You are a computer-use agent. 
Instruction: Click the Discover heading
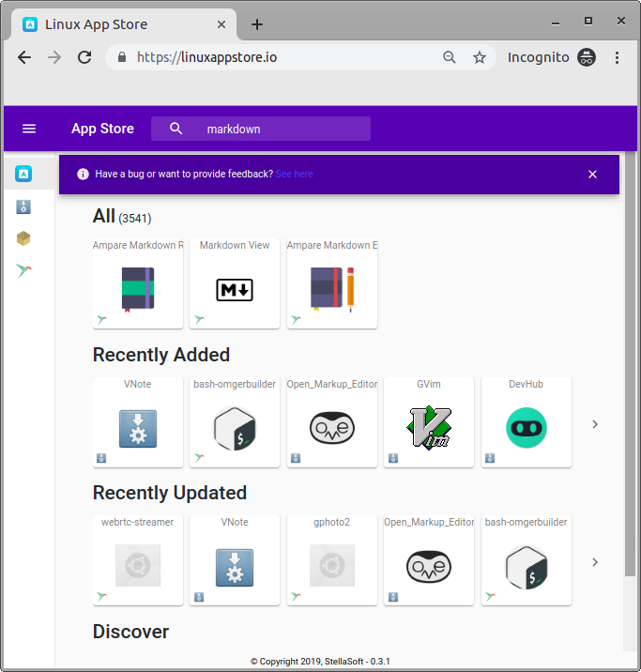pos(130,632)
